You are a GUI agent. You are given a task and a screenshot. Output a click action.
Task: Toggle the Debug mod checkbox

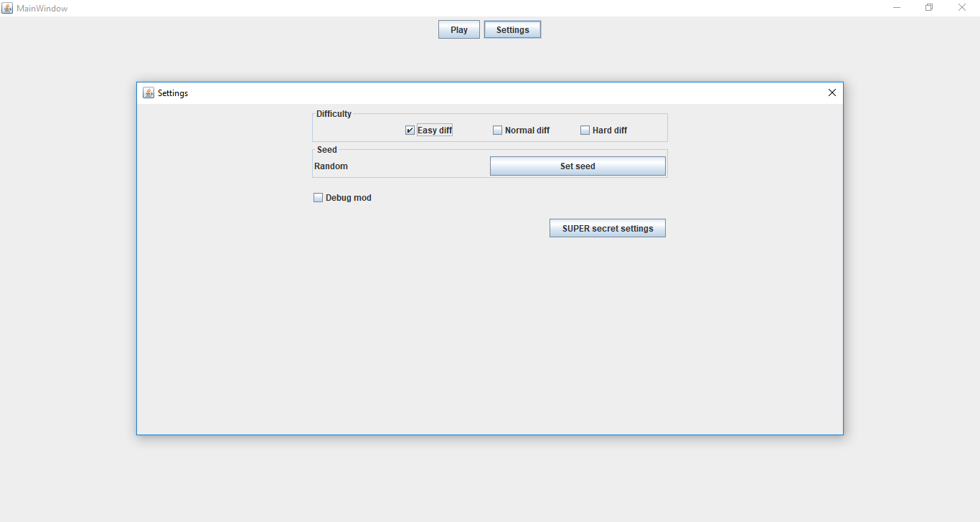click(x=319, y=198)
